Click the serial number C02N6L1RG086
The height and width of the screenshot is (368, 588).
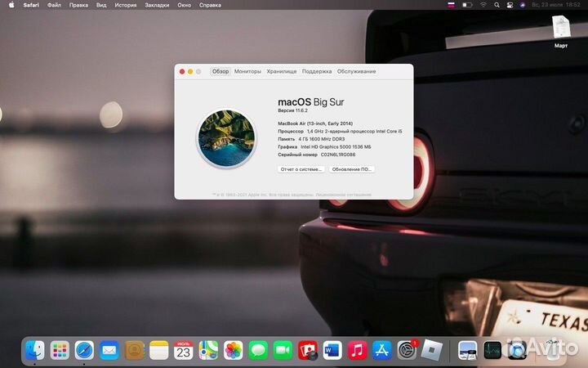pos(338,155)
